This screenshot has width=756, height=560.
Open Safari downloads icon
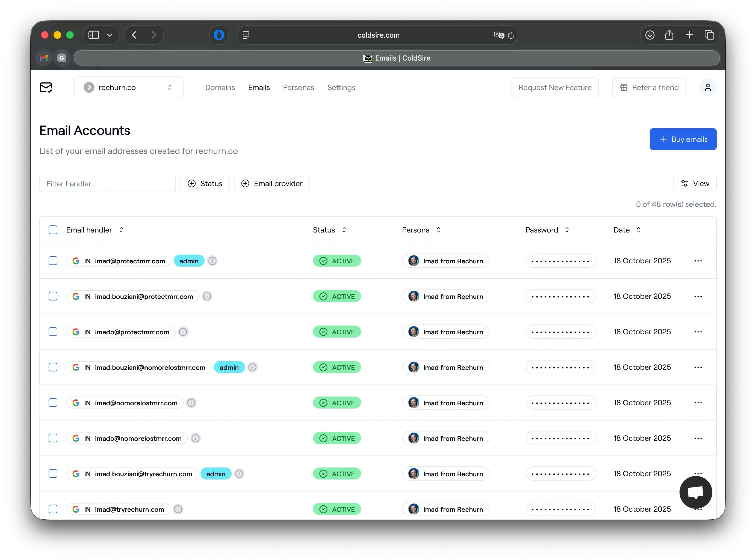pos(649,35)
